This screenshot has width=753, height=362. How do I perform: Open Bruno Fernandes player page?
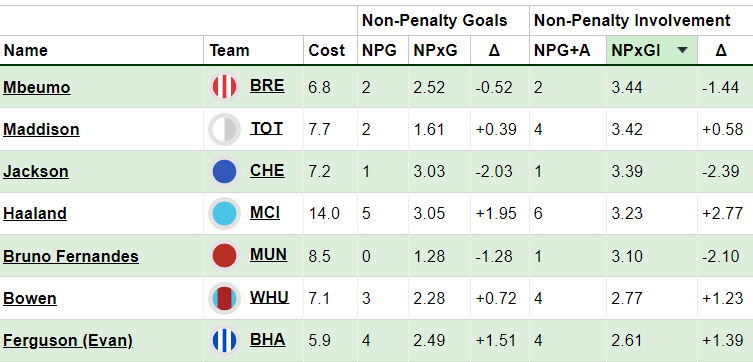click(x=71, y=256)
